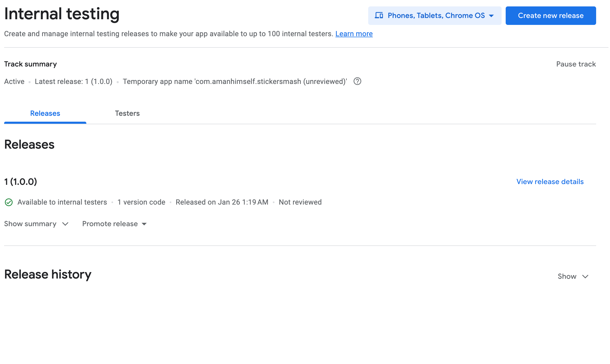
Task: Open Phones, Tablets, Chrome OS dropdown
Action: [x=436, y=16]
